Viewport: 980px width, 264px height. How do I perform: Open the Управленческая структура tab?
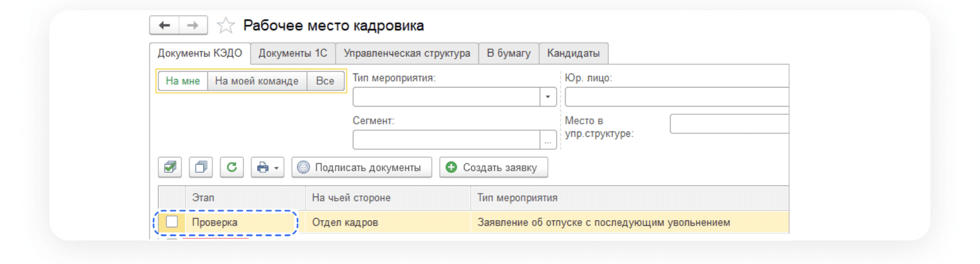[407, 53]
